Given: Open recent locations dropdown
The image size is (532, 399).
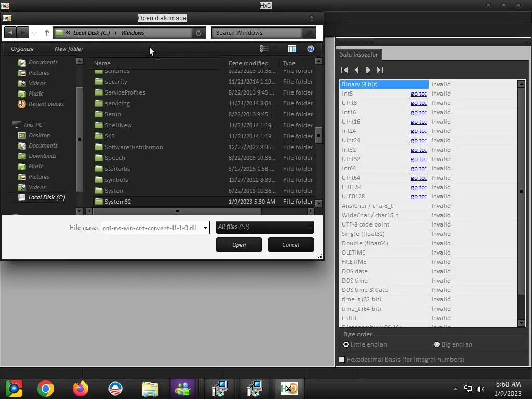Looking at the screenshot, I should [x=34, y=33].
